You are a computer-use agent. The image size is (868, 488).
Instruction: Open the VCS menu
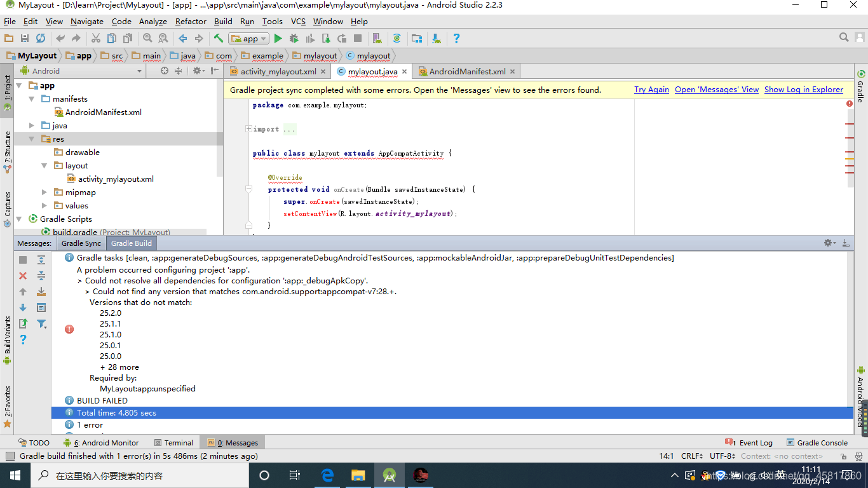point(298,21)
